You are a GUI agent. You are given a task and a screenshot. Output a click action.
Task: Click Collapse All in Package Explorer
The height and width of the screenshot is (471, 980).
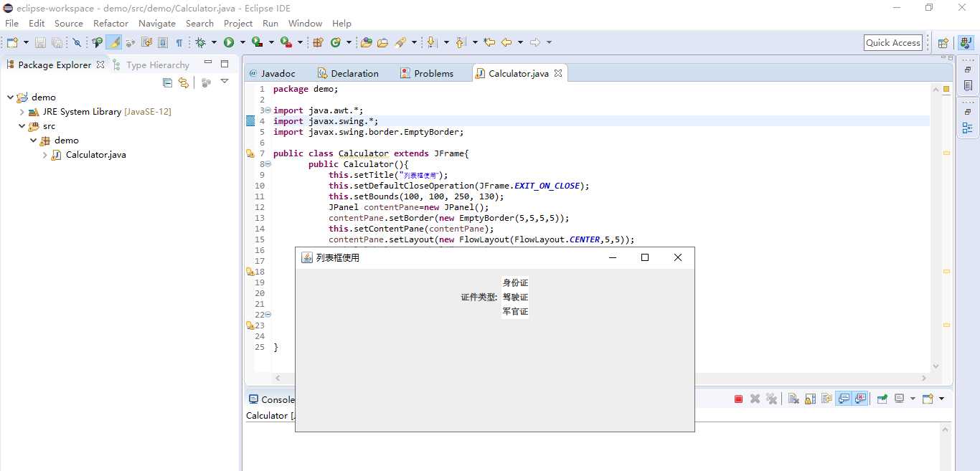pos(167,82)
